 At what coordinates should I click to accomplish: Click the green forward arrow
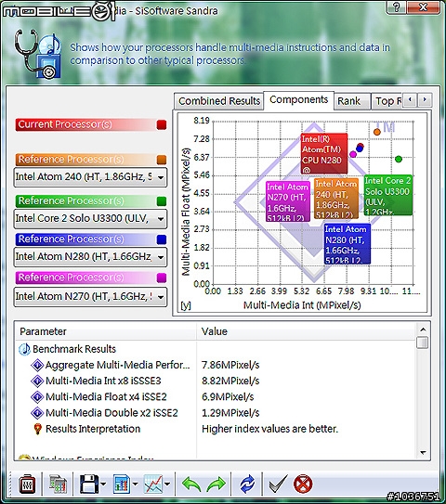(216, 485)
